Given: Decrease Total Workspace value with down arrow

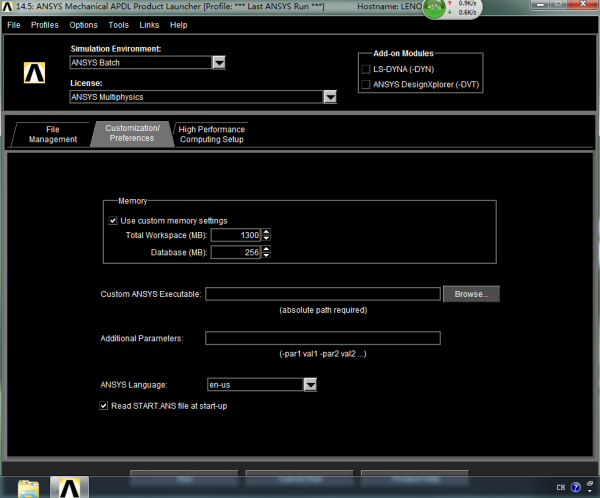Looking at the screenshot, I should tap(266, 238).
